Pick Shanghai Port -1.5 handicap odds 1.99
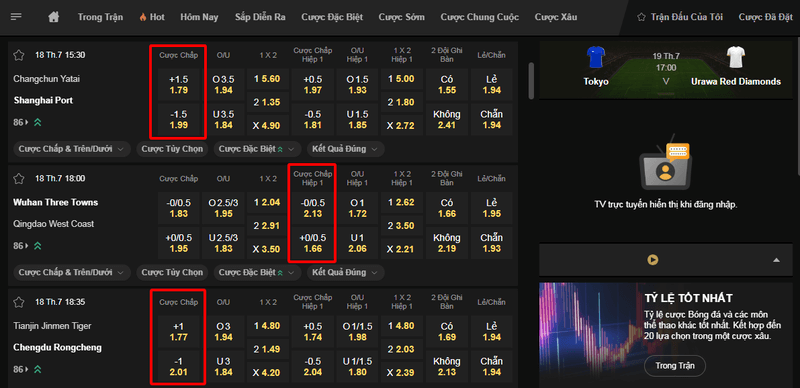Viewport: 800px width, 388px height. point(179,119)
